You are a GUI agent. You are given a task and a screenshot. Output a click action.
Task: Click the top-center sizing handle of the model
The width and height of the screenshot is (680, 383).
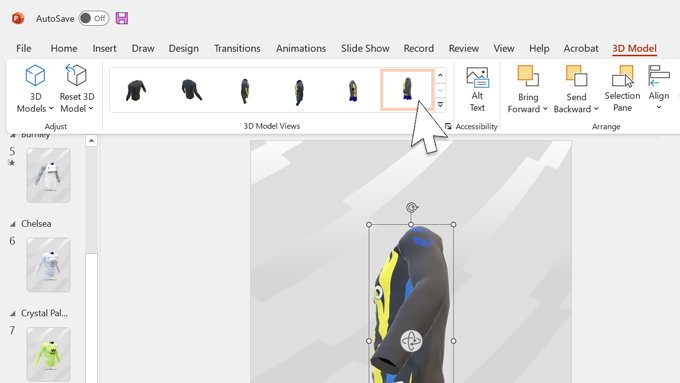pos(411,225)
